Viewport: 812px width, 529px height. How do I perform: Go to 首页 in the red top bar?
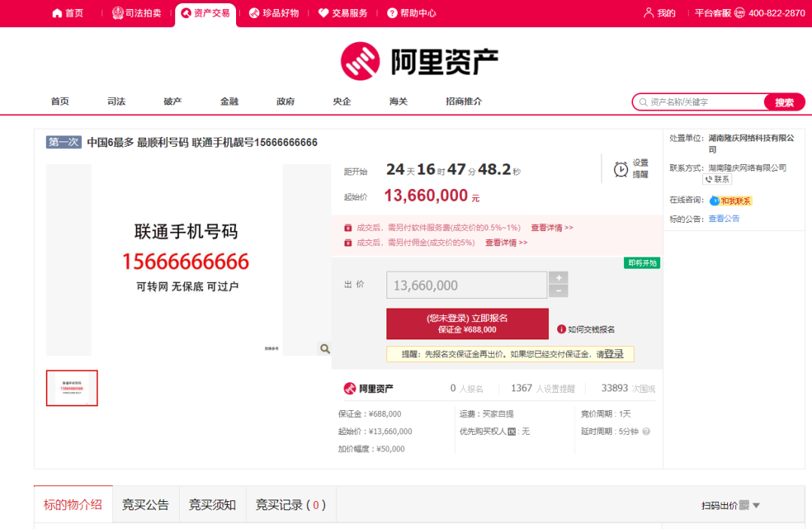click(68, 13)
